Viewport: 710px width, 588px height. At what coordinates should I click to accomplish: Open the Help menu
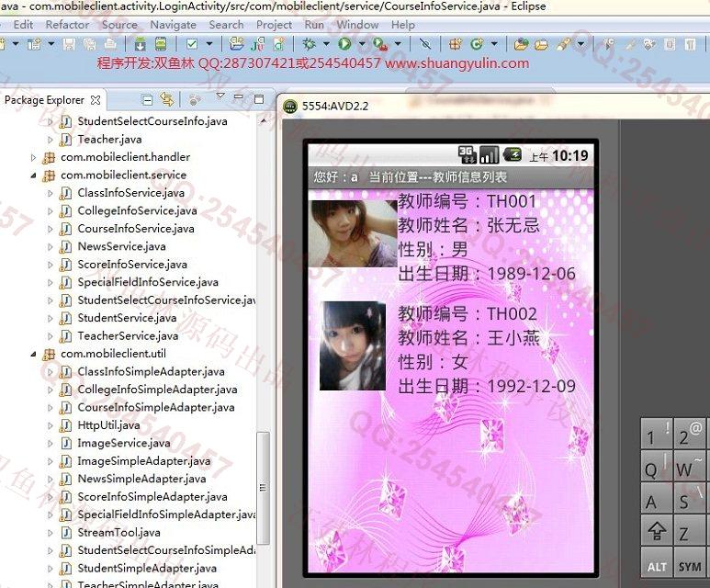pos(403,25)
